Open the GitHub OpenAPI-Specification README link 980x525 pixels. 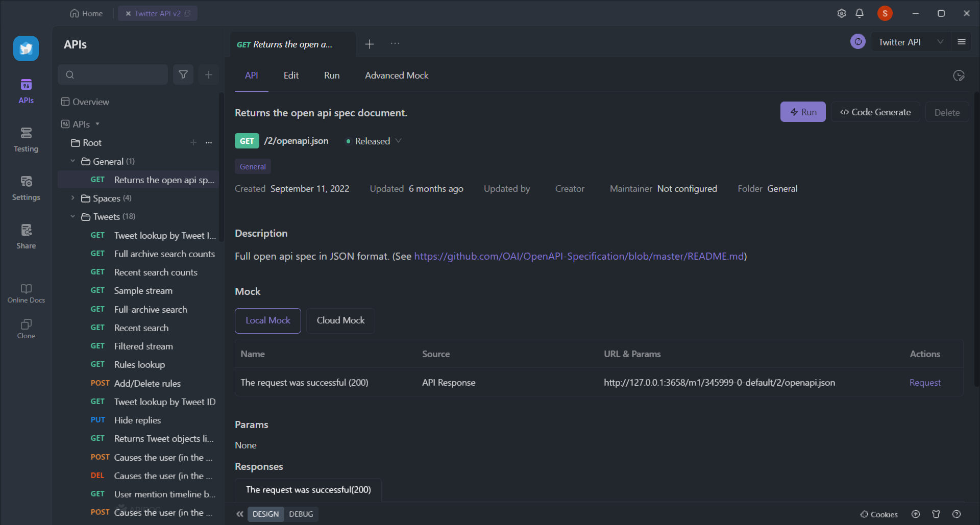[x=579, y=256]
